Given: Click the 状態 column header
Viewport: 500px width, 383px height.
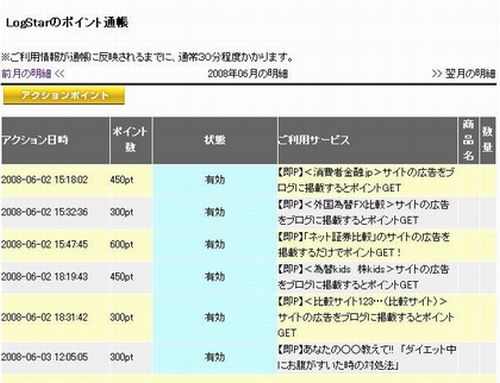Looking at the screenshot, I should 215,140.
